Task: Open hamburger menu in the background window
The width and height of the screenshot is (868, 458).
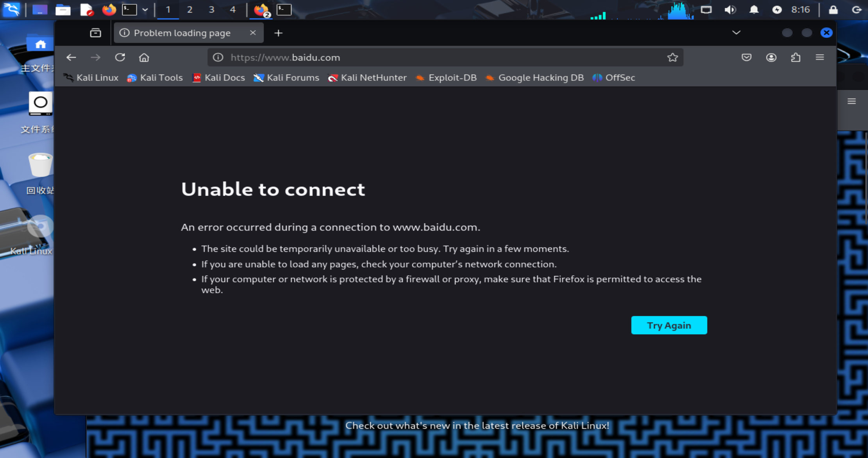Action: [852, 102]
